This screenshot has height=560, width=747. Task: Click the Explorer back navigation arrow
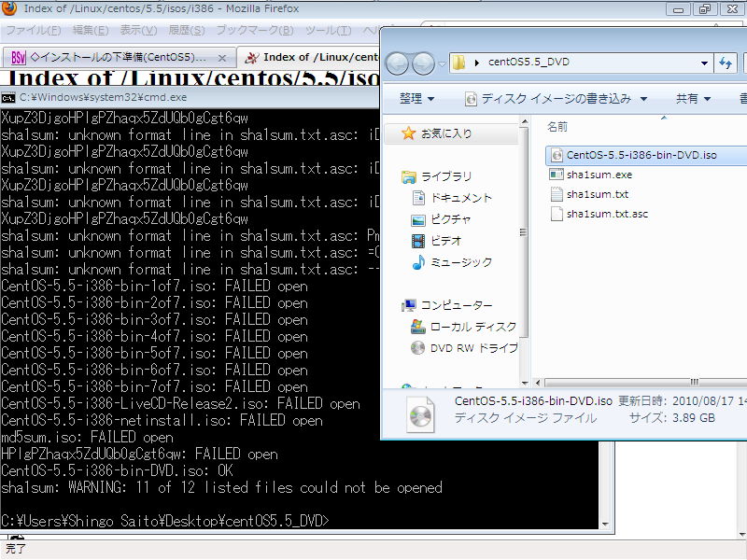[398, 63]
